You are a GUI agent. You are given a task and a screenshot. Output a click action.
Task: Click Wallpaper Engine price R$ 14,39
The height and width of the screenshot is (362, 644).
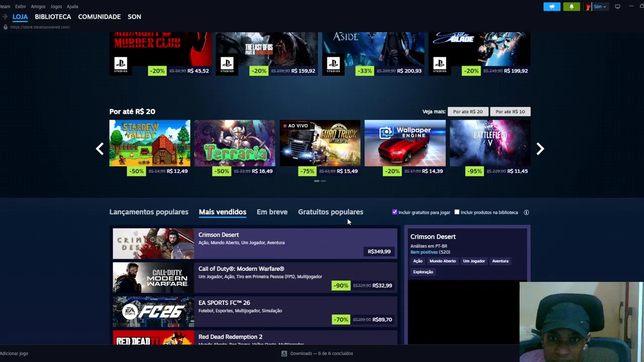click(x=432, y=171)
